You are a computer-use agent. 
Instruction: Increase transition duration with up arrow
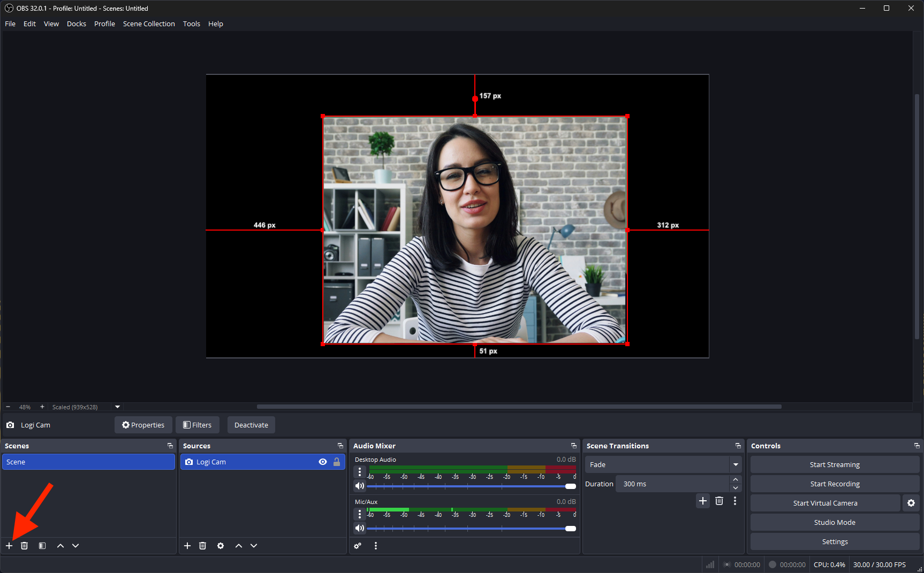tap(736, 480)
